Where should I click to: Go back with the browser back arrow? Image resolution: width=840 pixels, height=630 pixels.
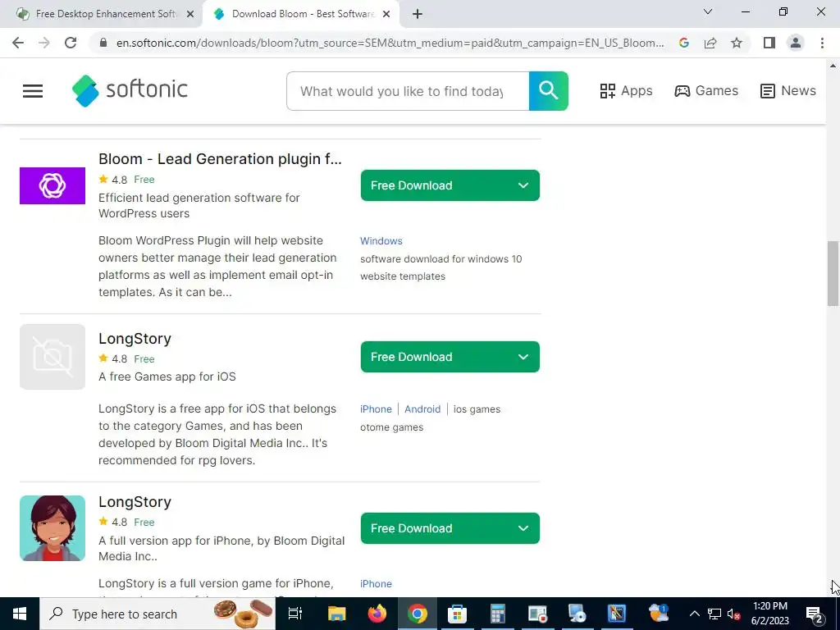(18, 43)
